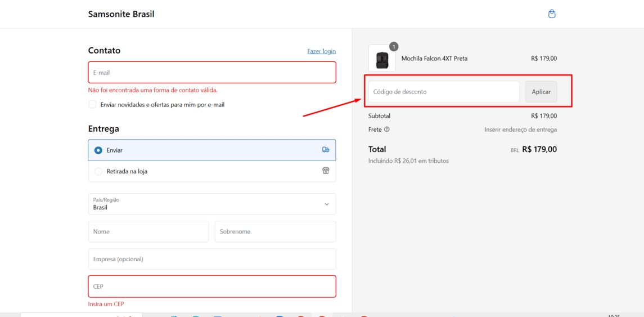The height and width of the screenshot is (317, 644).
Task: Click the Entrega section heading
Action: (x=103, y=129)
